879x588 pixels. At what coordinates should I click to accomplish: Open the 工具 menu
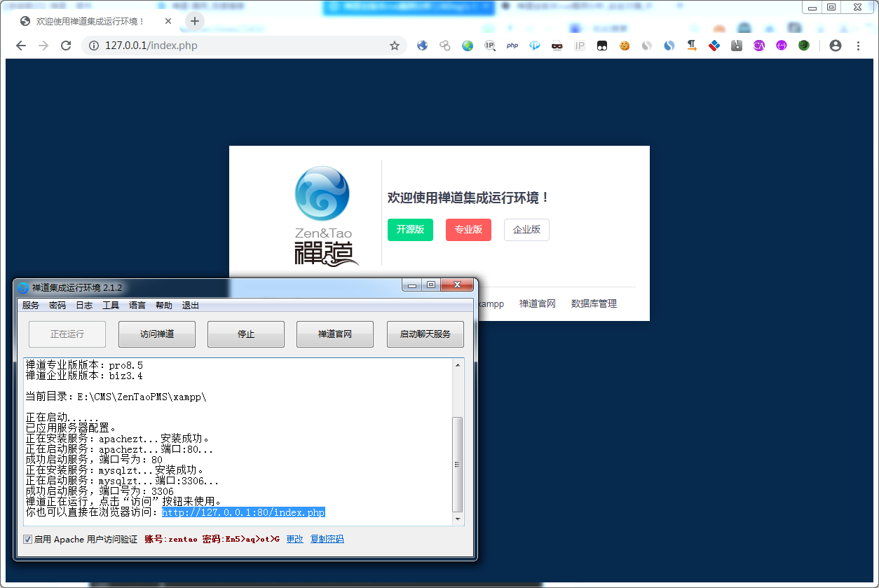111,306
